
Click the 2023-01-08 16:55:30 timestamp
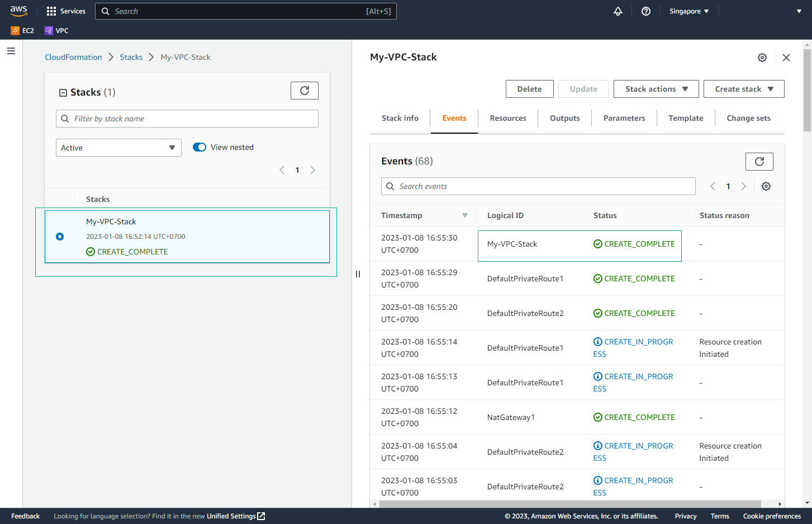[x=419, y=244]
